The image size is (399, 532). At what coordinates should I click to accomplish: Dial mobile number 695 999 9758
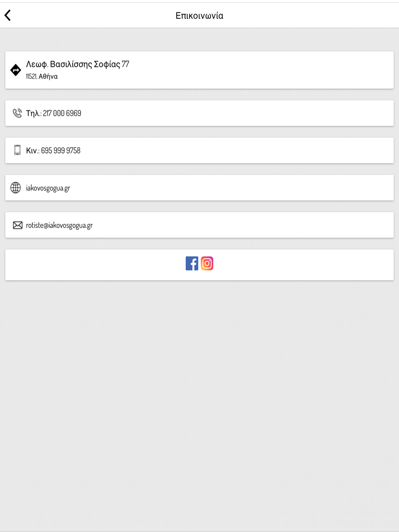[x=61, y=151]
